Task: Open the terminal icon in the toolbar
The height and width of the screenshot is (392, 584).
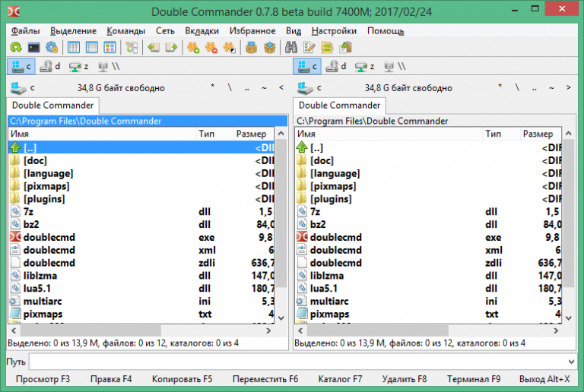Action: click(33, 48)
